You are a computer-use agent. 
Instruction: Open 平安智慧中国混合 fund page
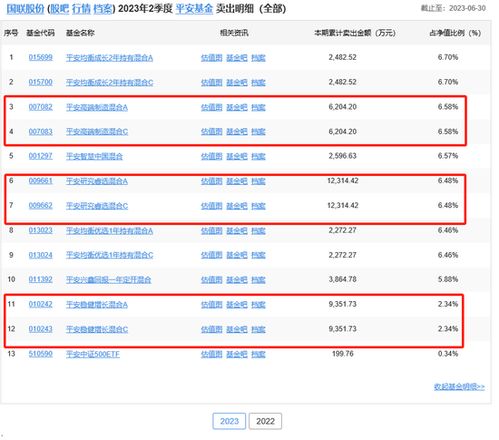click(x=94, y=156)
